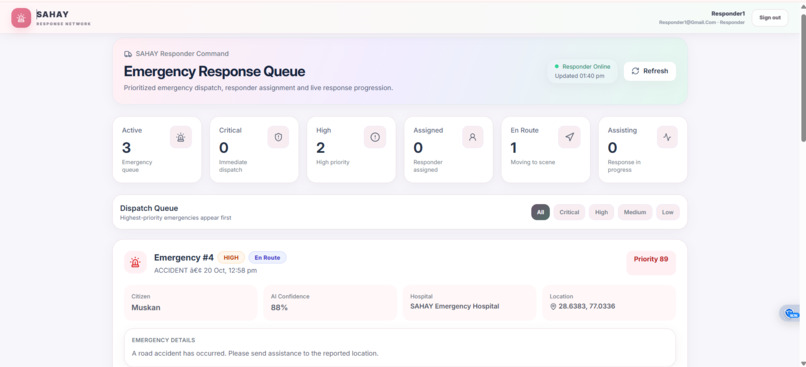The width and height of the screenshot is (806, 367).
Task: Click the person icon in Assigned card
Action: (x=472, y=137)
